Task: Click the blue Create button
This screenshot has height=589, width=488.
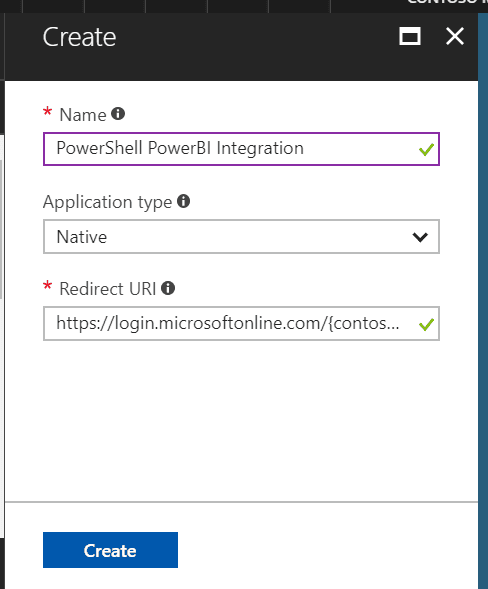Action: [110, 550]
